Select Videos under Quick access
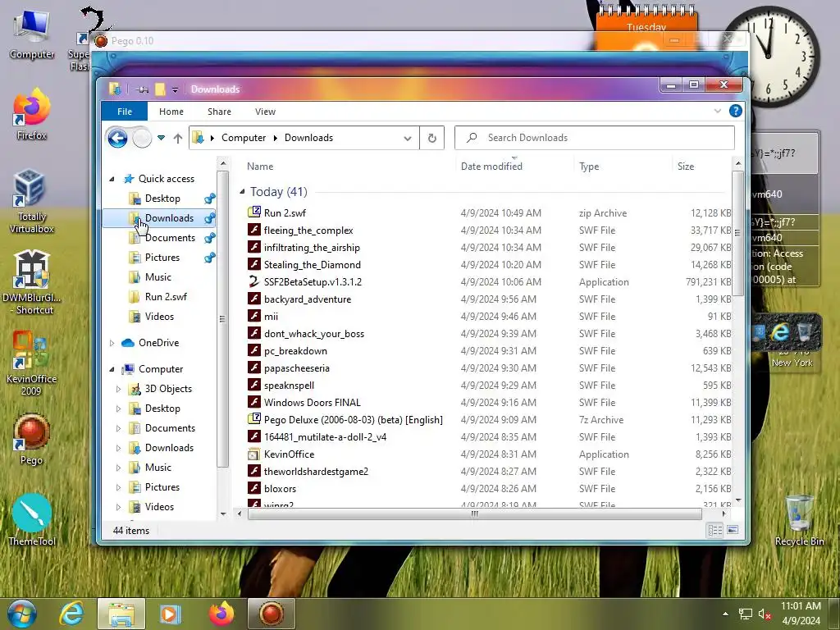The height and width of the screenshot is (630, 840). tap(159, 317)
